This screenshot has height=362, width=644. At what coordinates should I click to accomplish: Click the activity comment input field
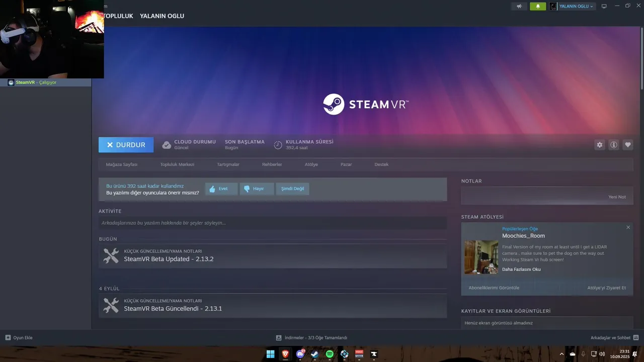pyautogui.click(x=273, y=223)
